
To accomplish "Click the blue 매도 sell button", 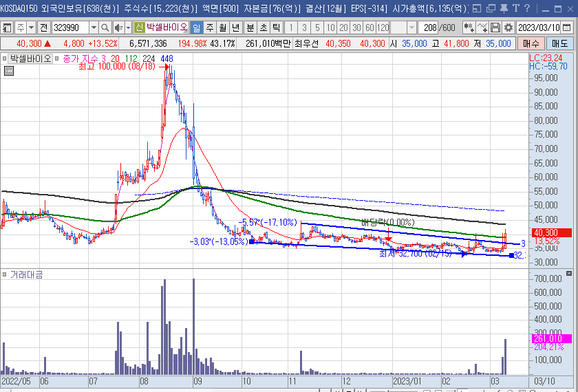I will point(560,43).
